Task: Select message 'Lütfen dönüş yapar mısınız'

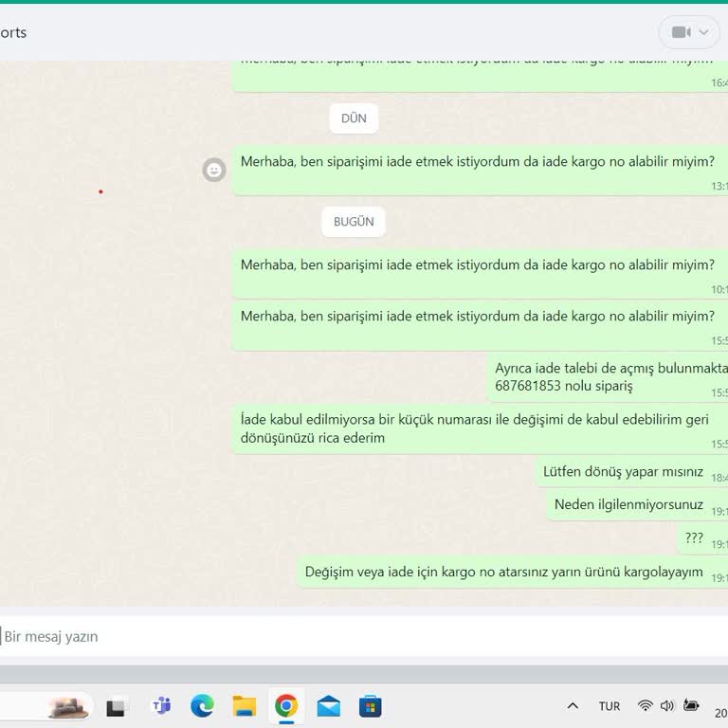Action: click(632, 472)
